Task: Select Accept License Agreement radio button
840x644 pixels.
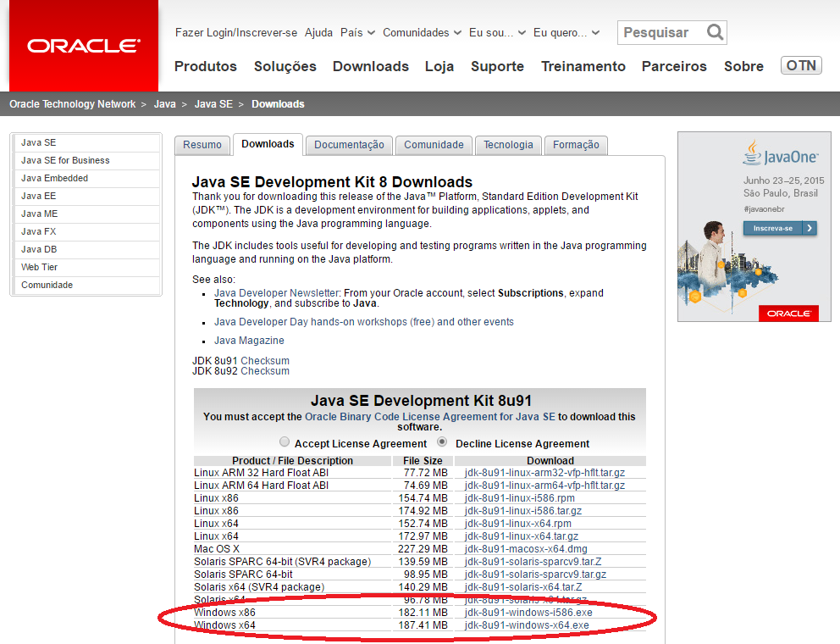Action: 285,441
